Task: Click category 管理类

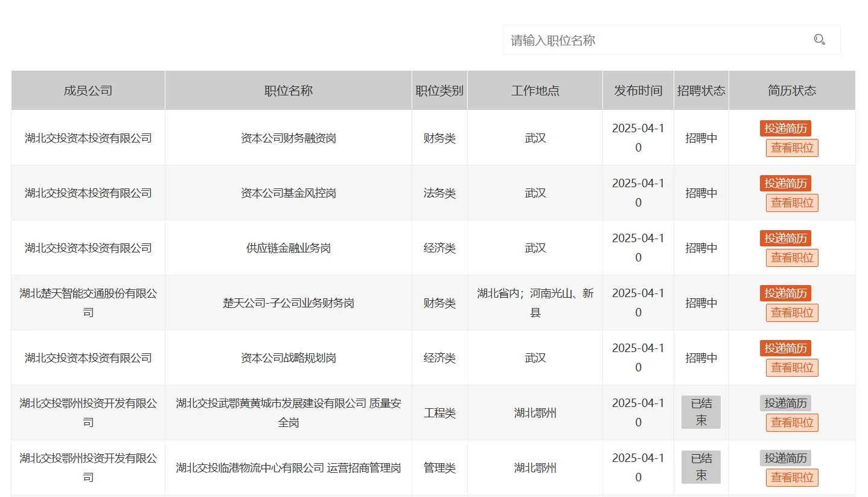Action: tap(439, 468)
